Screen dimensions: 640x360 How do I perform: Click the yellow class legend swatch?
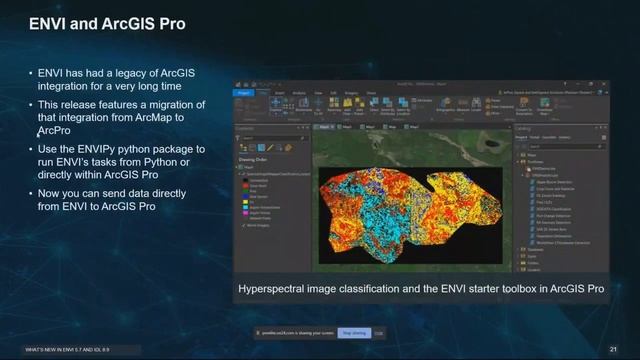245,202
